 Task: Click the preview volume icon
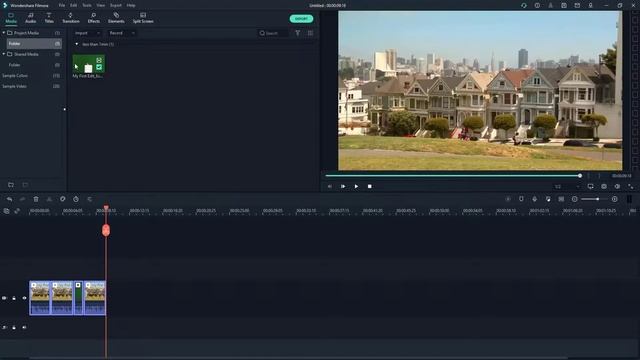pyautogui.click(x=617, y=187)
